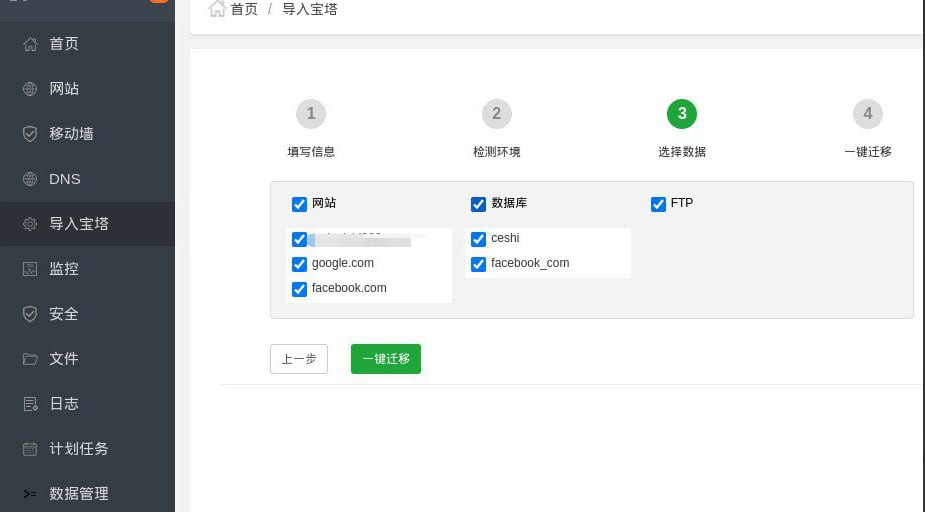Screen dimensions: 925x512
Task: Click the shield icon beside 移动墙
Action: (x=30, y=134)
